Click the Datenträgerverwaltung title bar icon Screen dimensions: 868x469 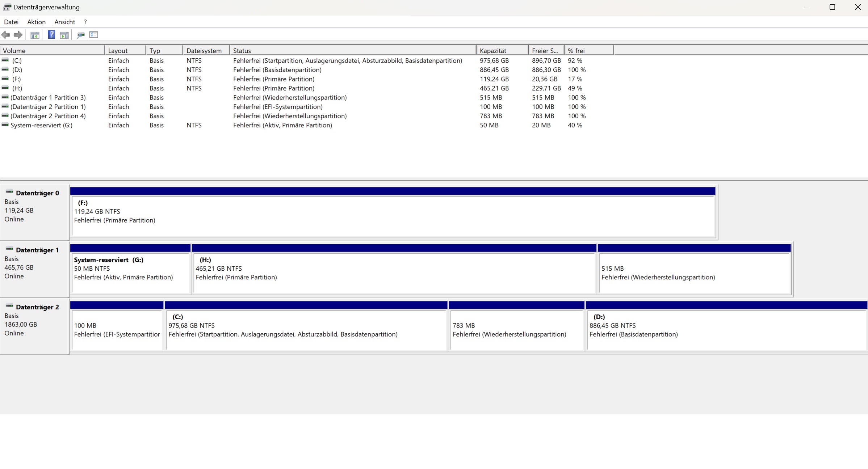[x=7, y=7]
